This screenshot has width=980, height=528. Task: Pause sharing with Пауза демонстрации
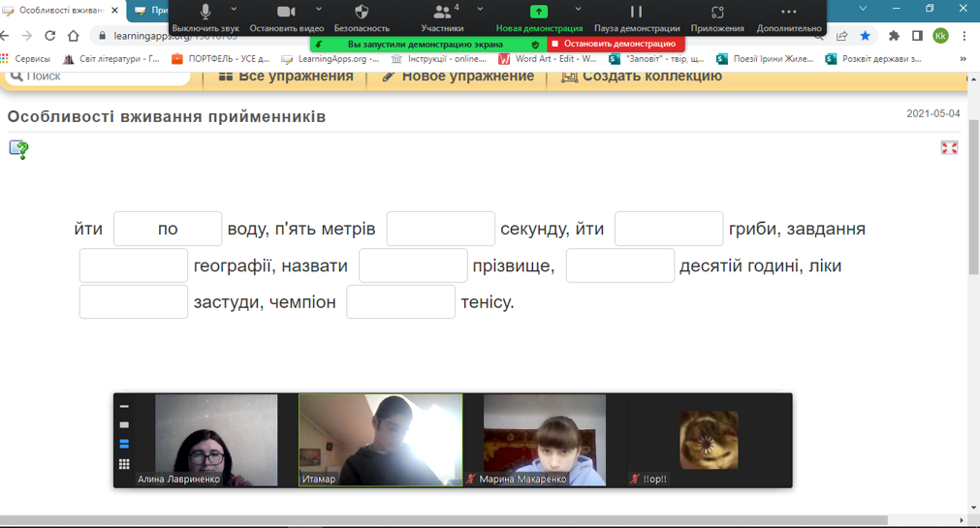pyautogui.click(x=636, y=16)
